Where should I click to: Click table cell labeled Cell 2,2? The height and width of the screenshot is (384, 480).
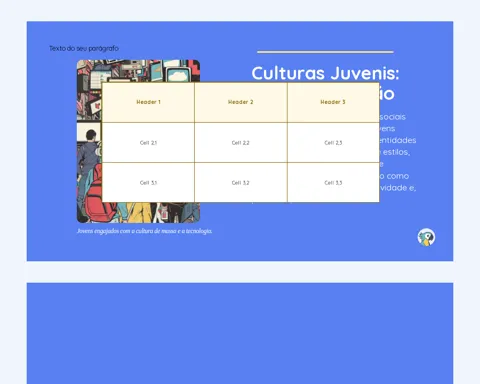[241, 143]
